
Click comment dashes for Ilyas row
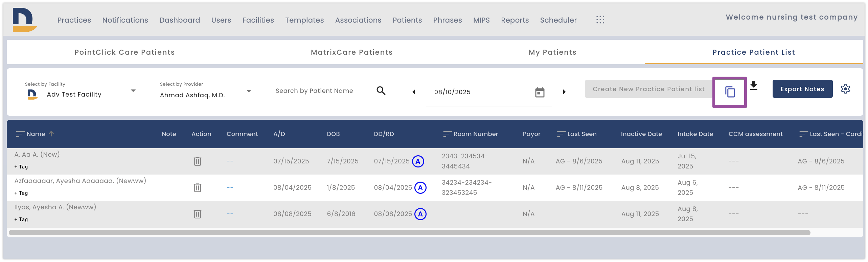(x=230, y=214)
